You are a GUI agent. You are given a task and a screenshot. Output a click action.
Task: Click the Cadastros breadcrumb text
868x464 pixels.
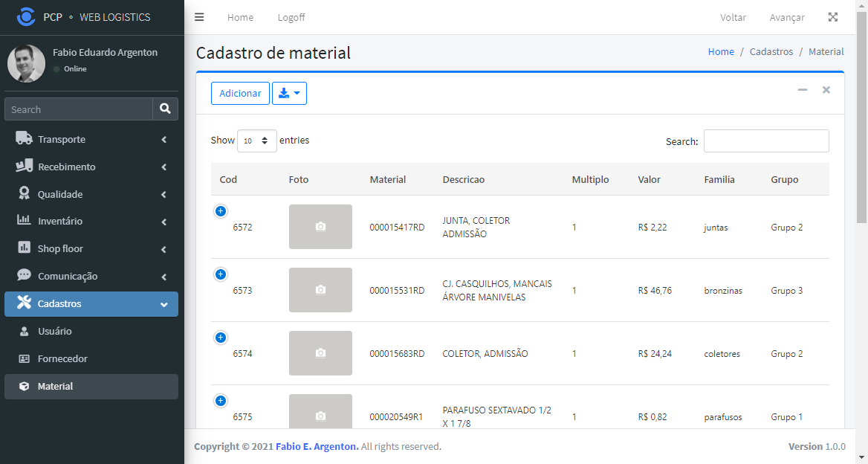point(771,51)
